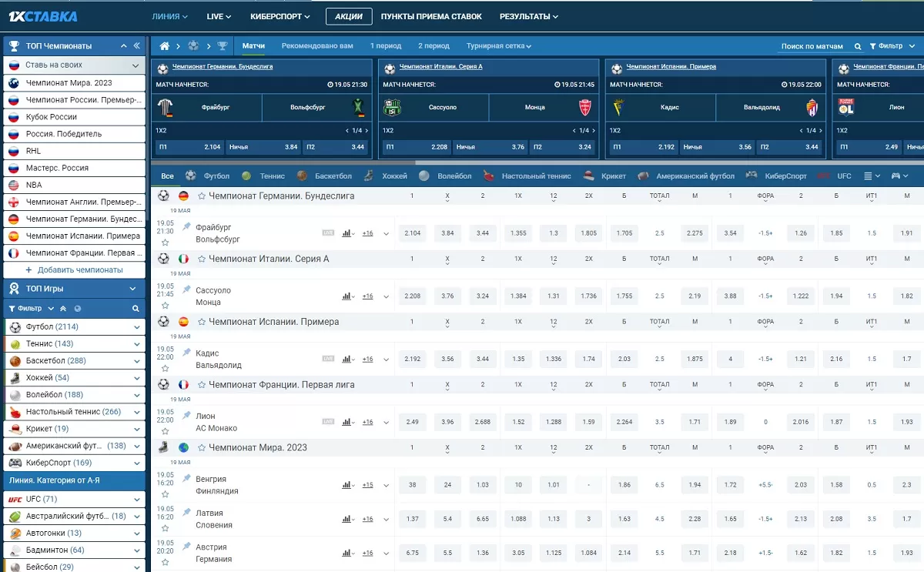Open the +16 markets link for Кадис–Вальядолид

(367, 360)
